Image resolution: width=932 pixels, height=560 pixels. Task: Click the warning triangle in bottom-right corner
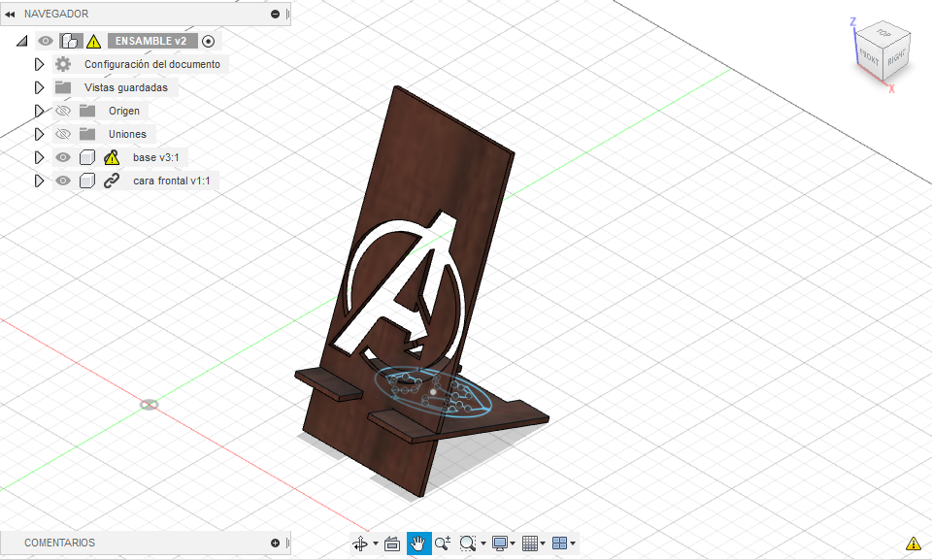(x=913, y=544)
